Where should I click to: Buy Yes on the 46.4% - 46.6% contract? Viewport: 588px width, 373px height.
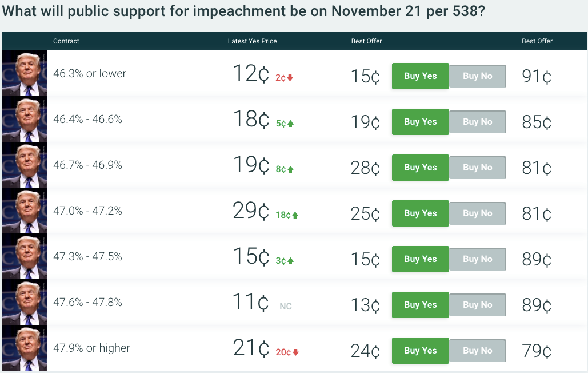pos(421,122)
